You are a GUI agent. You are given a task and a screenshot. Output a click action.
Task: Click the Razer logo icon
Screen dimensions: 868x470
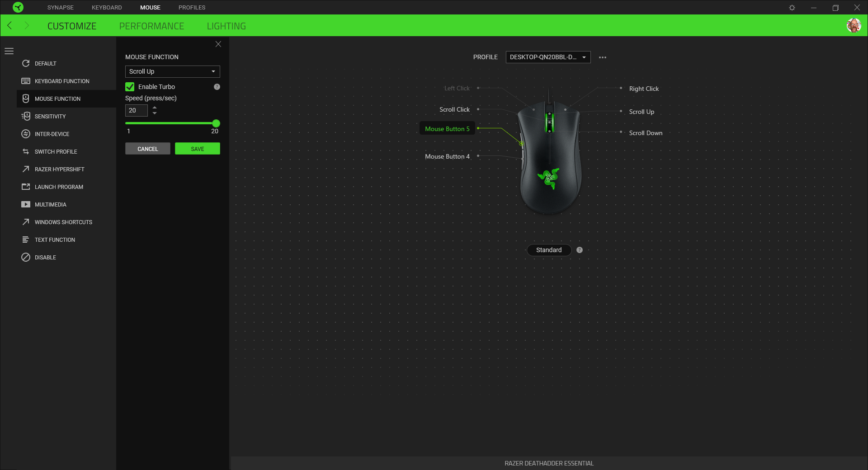point(18,7)
